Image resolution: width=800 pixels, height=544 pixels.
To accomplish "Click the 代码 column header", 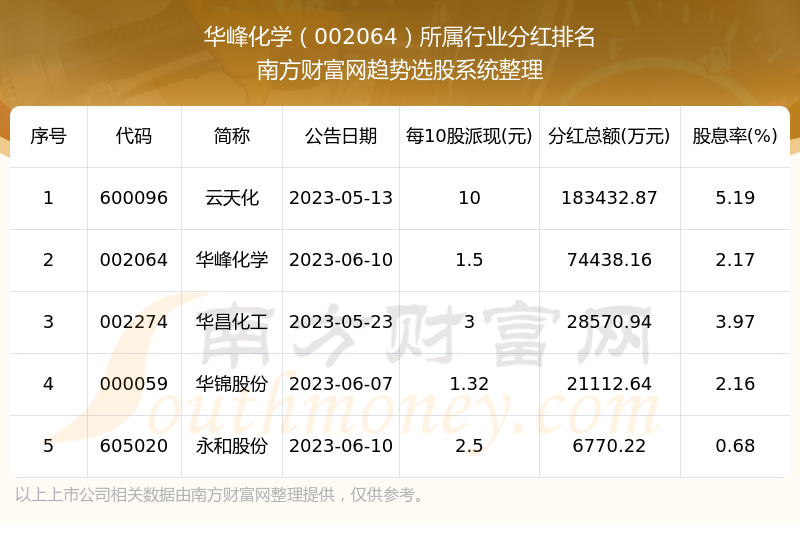I will pyautogui.click(x=134, y=136).
